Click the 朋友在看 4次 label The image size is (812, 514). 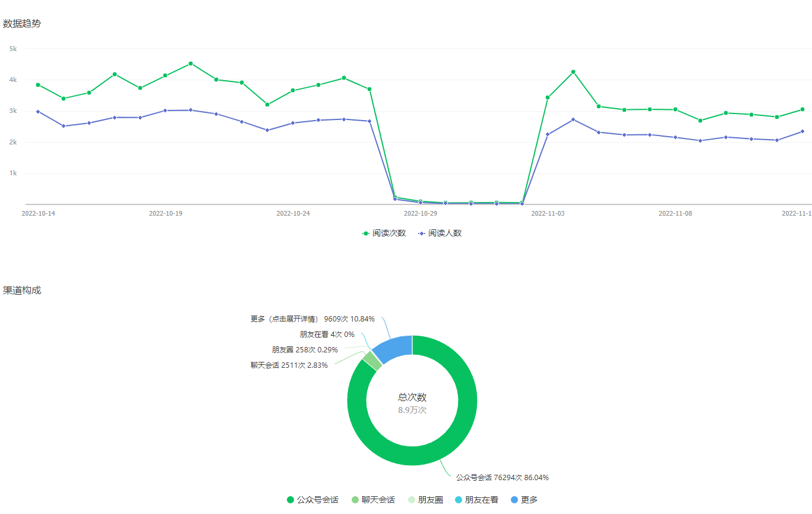pos(327,335)
